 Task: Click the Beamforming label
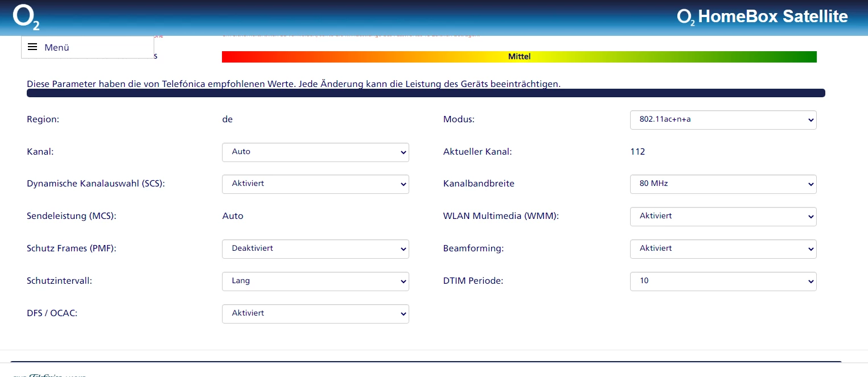tap(474, 248)
